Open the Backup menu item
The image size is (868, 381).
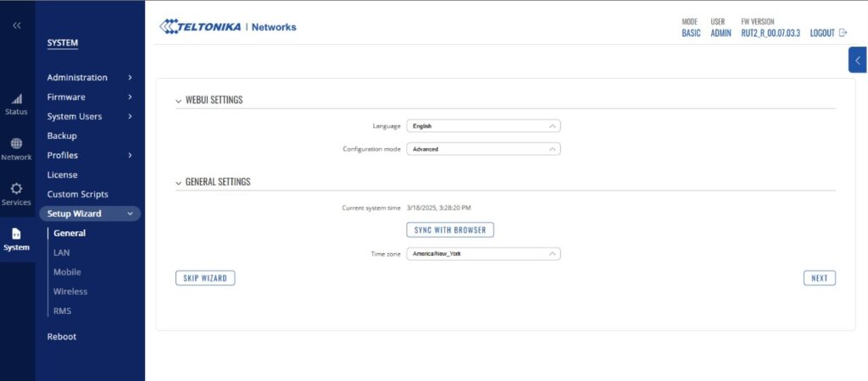pyautogui.click(x=62, y=135)
